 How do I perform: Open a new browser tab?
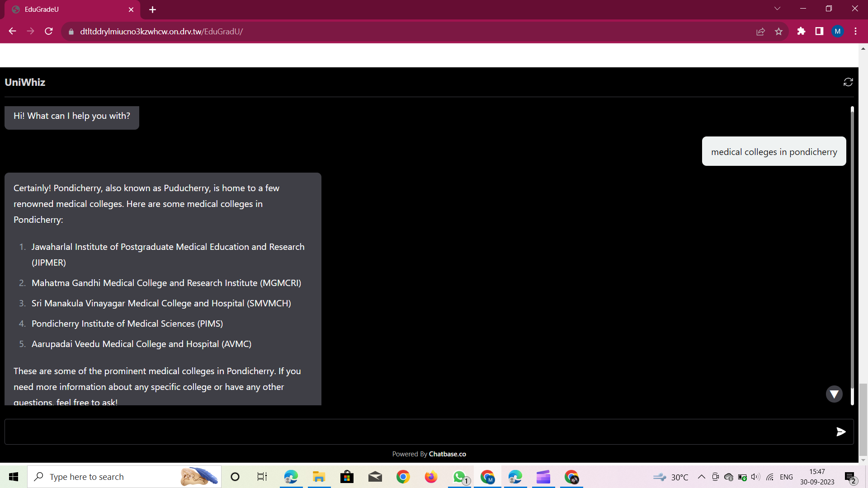point(152,9)
